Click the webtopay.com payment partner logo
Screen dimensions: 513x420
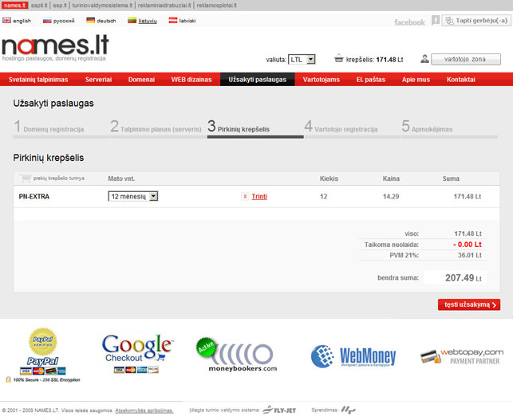coord(462,356)
